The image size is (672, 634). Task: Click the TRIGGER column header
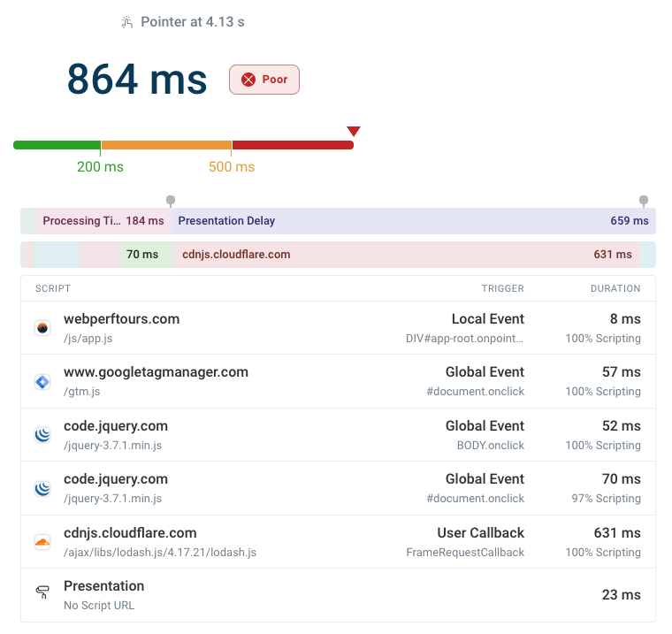click(x=502, y=288)
